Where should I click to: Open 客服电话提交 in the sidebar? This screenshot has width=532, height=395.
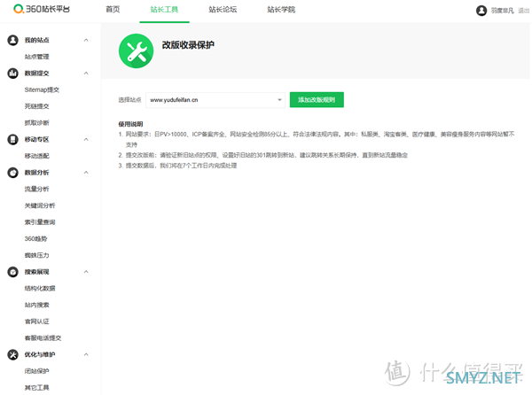[x=43, y=338]
